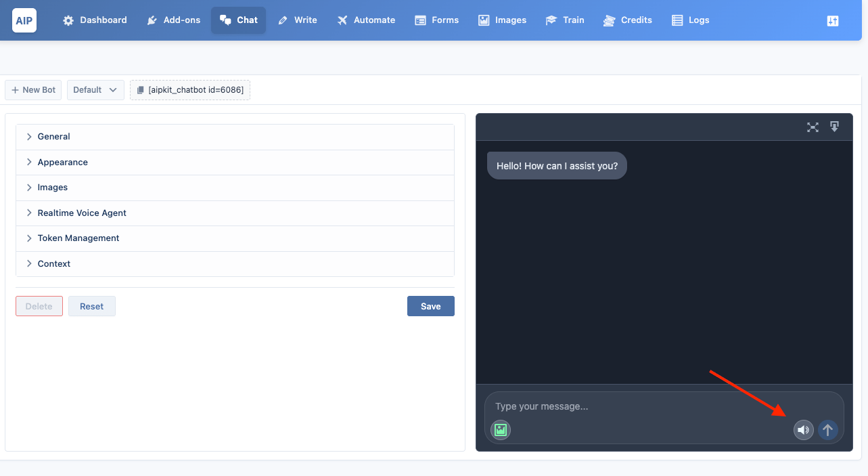Screen dimensions: 868x476
Task: Open the Default bot dropdown
Action: [95, 90]
